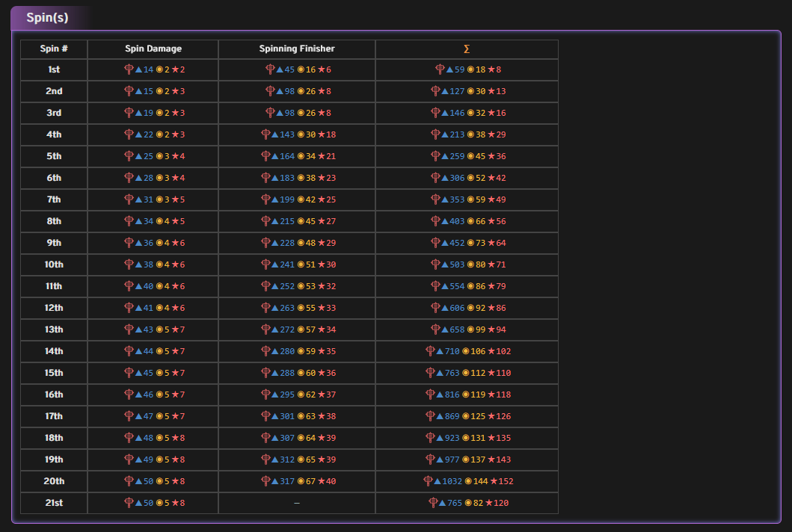Click star icon before 36 in 5th row total
The image size is (792, 532).
pos(491,156)
